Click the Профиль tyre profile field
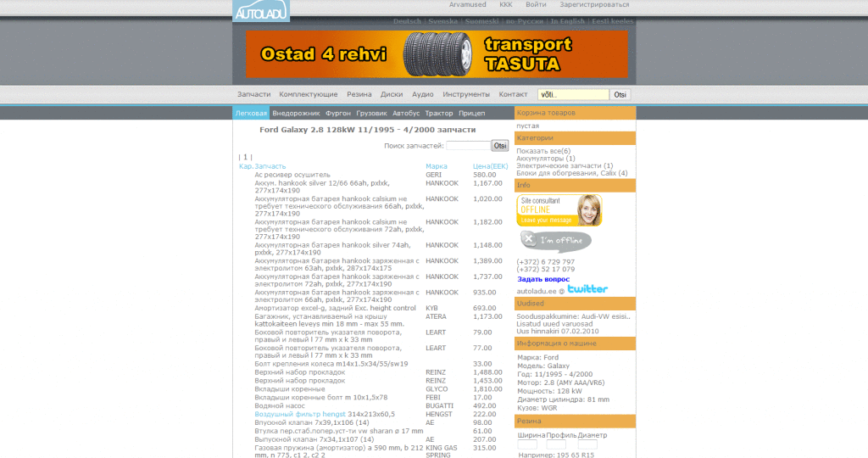 [x=556, y=444]
